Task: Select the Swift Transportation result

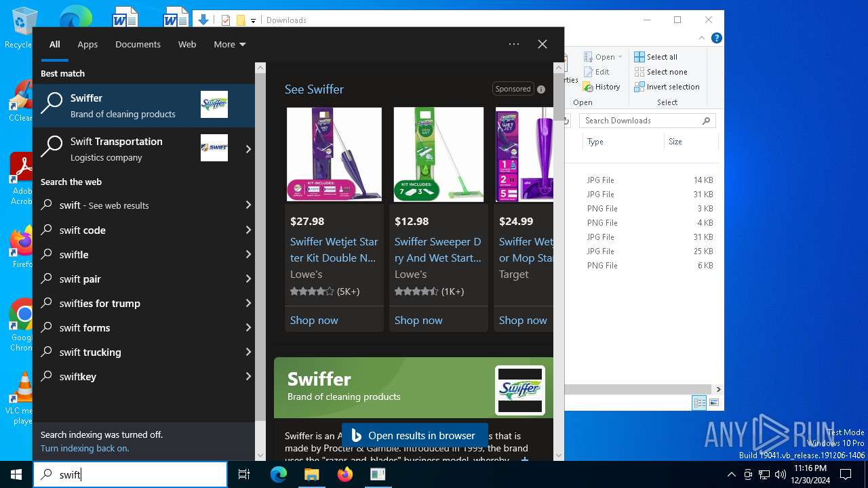Action: pos(136,149)
